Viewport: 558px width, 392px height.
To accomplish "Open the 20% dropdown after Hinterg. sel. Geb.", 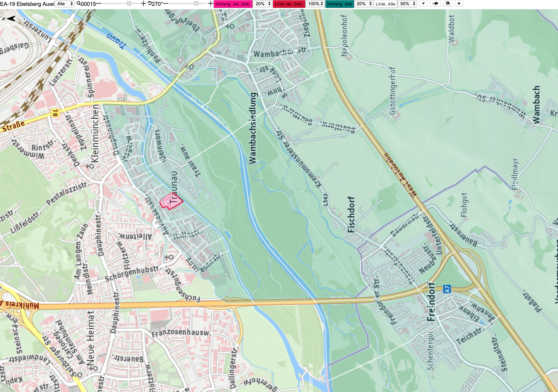I will pyautogui.click(x=262, y=4).
